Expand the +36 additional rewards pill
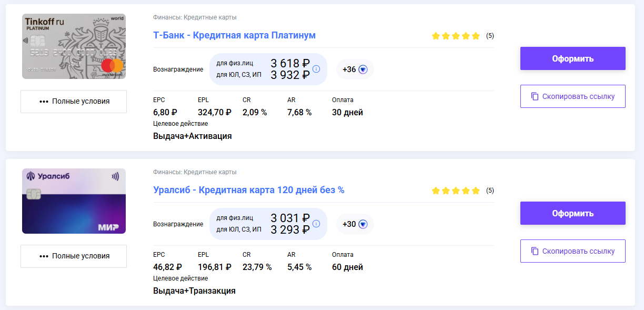 [x=355, y=69]
